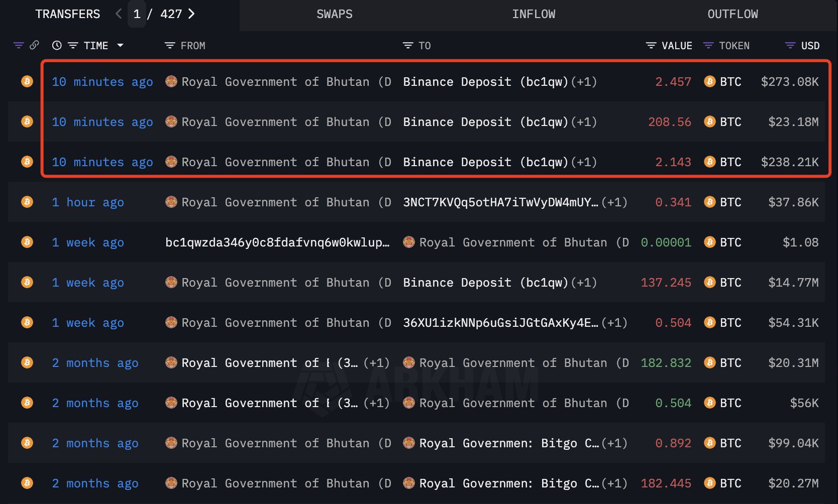Viewport: 838px width, 504px height.
Task: Open address 36XU1izkNNp6uGsiJGtGAxKy4E…
Action: point(500,323)
